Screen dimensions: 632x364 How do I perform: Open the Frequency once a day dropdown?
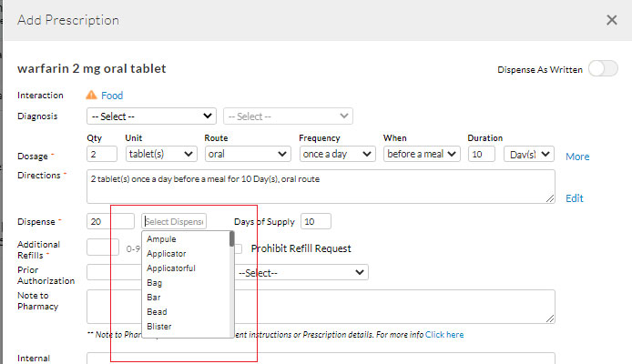click(337, 154)
